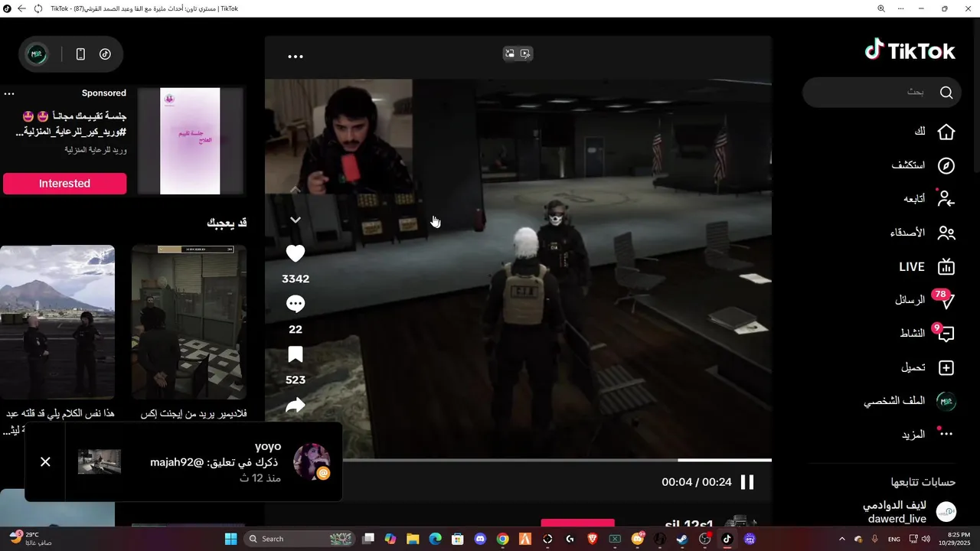980x551 pixels.
Task: Go back with title bar arrow
Action: (x=21, y=8)
